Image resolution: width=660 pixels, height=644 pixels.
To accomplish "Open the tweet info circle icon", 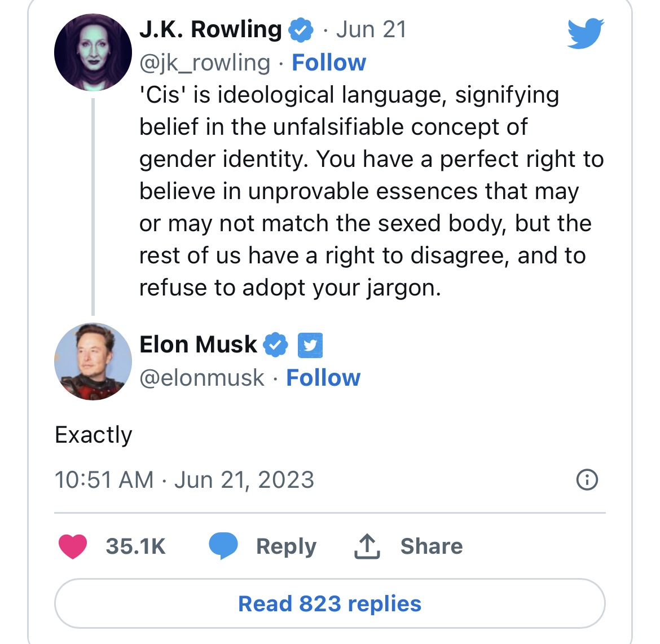I will [587, 479].
